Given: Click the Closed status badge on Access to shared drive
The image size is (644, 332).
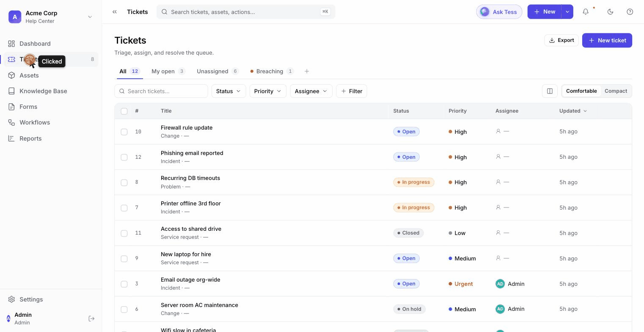Looking at the screenshot, I should [x=408, y=233].
